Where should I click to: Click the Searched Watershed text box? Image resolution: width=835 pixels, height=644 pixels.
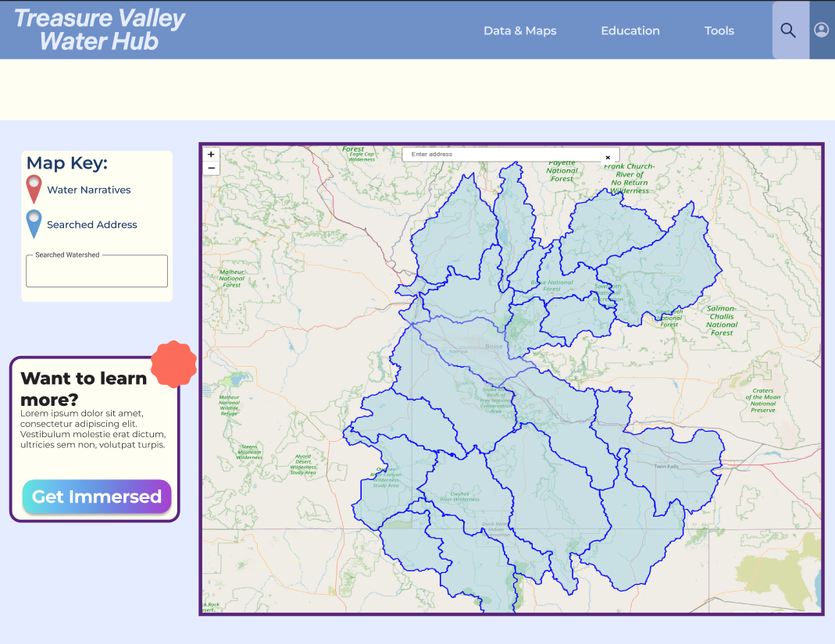97,271
